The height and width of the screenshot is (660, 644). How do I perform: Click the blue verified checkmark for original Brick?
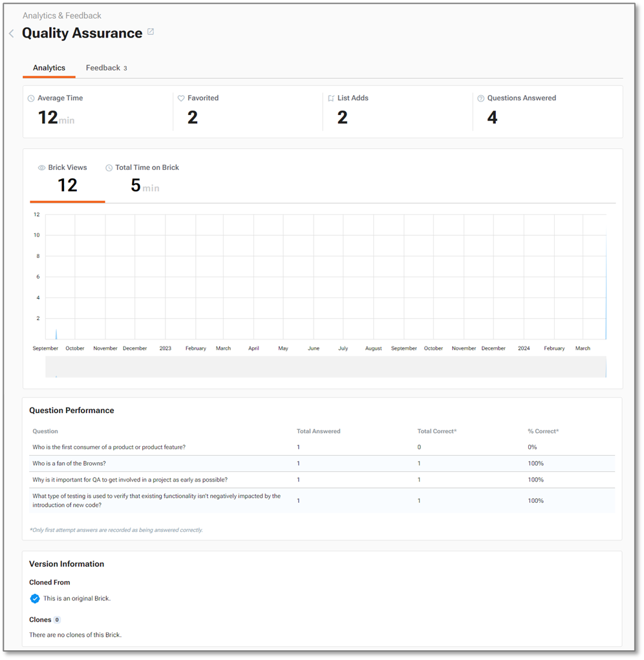[x=35, y=599]
